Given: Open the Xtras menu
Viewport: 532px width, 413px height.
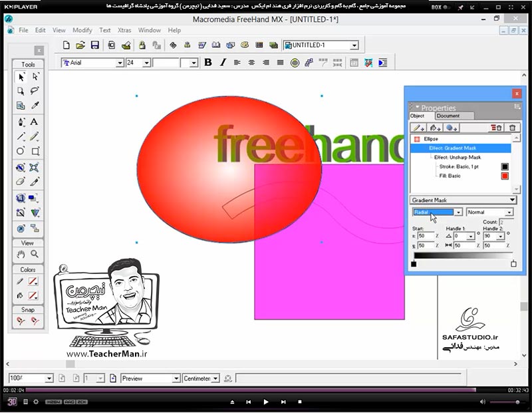Looking at the screenshot, I should [124, 30].
